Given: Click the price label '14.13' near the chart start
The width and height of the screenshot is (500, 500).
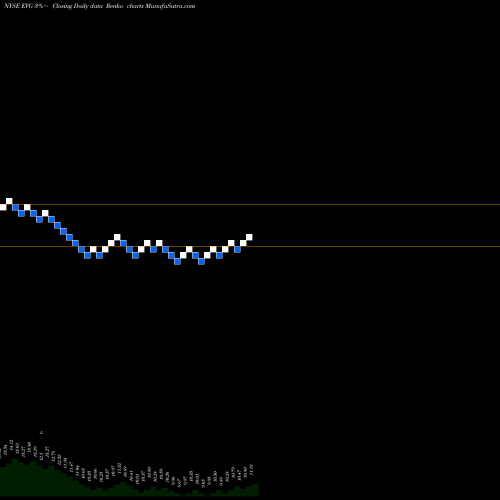Looking at the screenshot, I should tap(11, 445).
